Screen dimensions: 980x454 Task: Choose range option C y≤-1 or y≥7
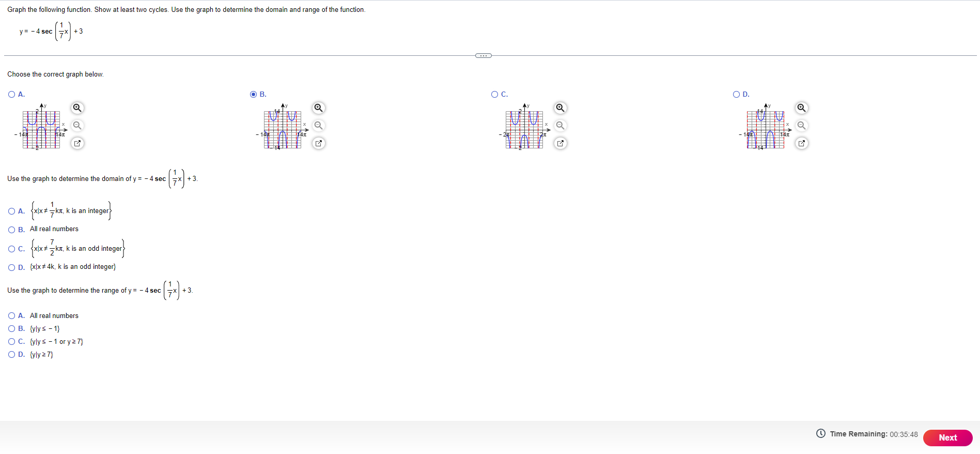[x=12, y=341]
